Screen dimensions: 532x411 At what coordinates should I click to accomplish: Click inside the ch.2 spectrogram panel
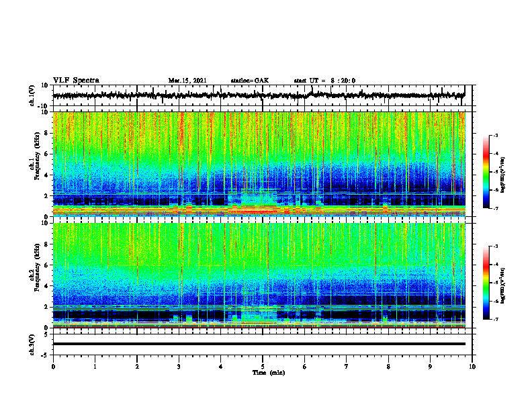[x=259, y=275]
